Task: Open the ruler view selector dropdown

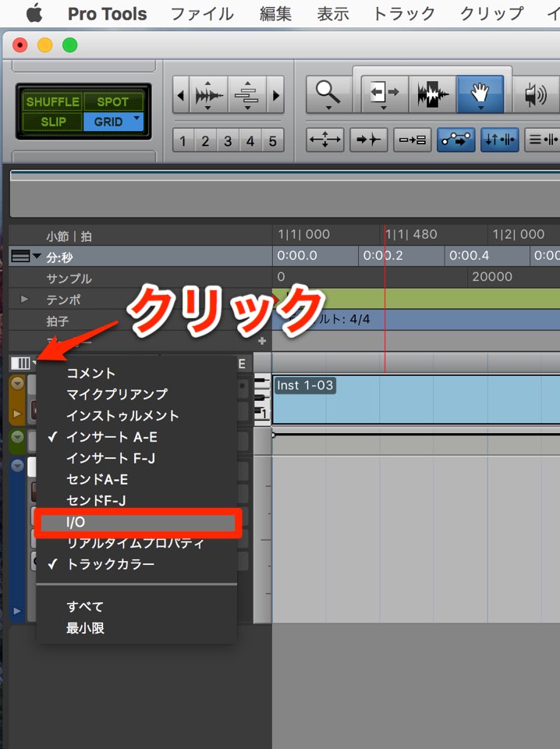Action: click(26, 257)
